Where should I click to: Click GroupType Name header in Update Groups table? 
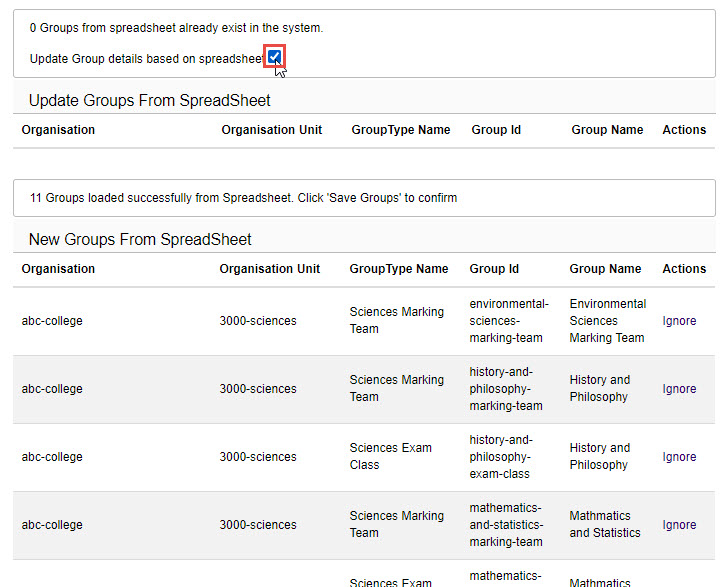(400, 130)
